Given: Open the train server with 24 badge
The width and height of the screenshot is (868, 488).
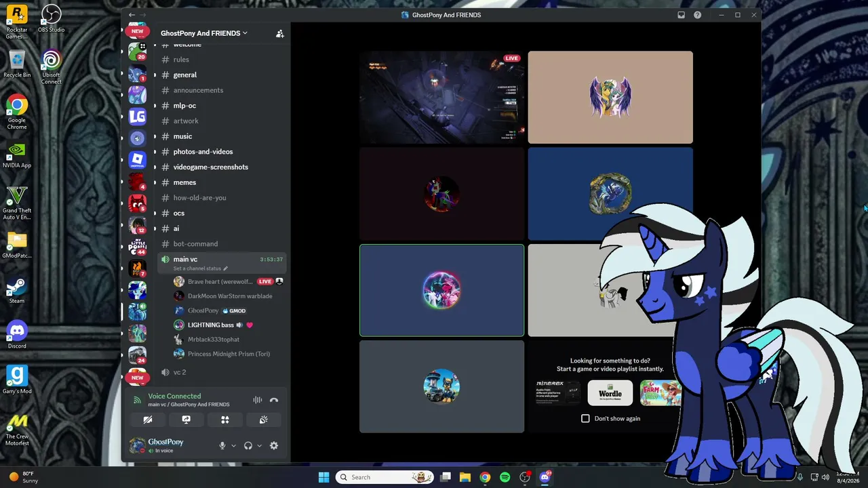Looking at the screenshot, I should (138, 354).
